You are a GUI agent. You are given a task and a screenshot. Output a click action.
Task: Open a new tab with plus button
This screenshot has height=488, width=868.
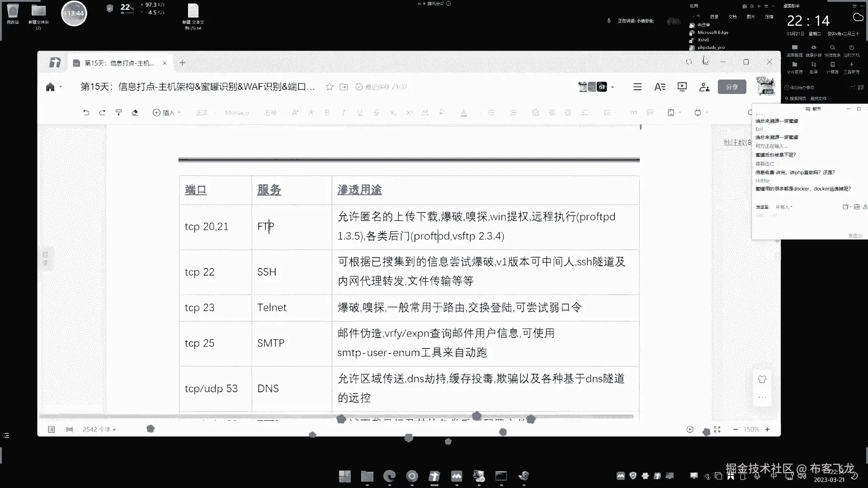pos(182,63)
